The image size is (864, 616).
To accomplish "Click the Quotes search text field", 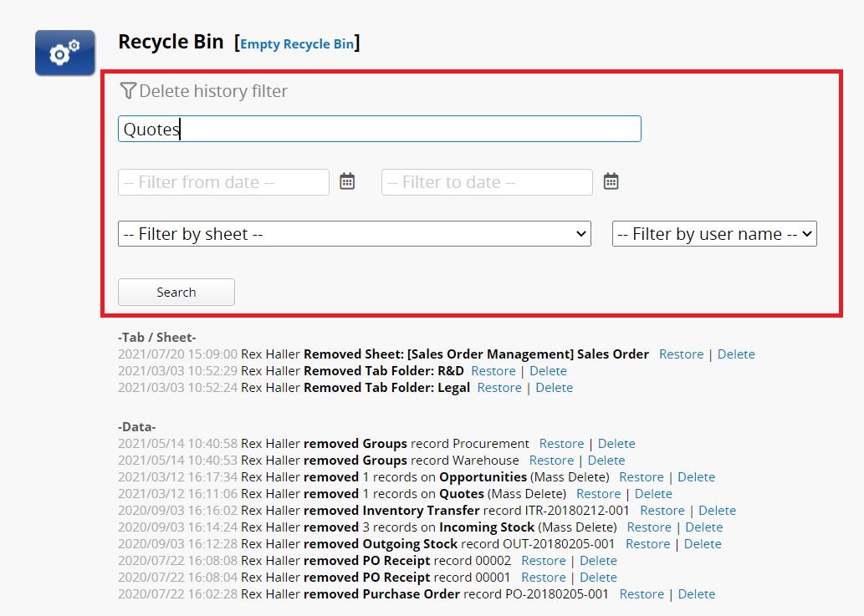I will (x=379, y=128).
